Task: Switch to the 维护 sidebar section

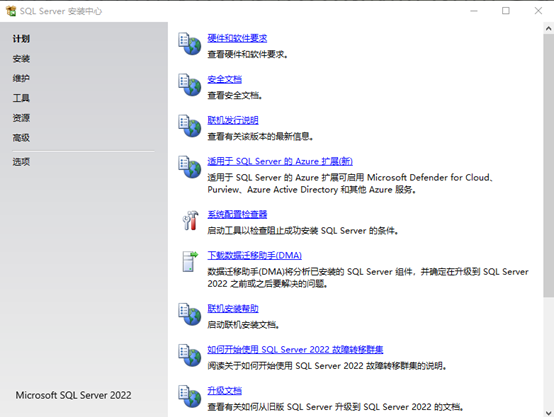Action: 21,78
